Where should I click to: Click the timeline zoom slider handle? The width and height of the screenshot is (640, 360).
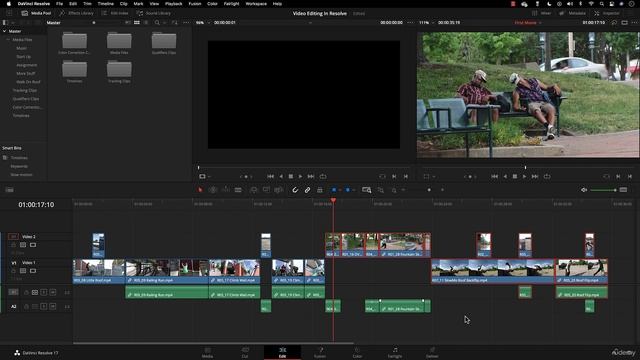(429, 190)
